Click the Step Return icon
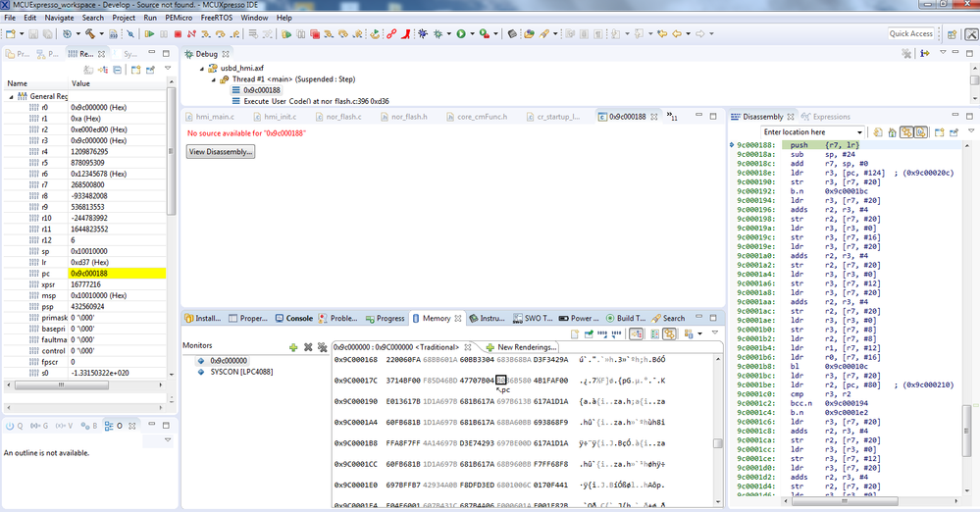980x512 pixels. coord(234,33)
